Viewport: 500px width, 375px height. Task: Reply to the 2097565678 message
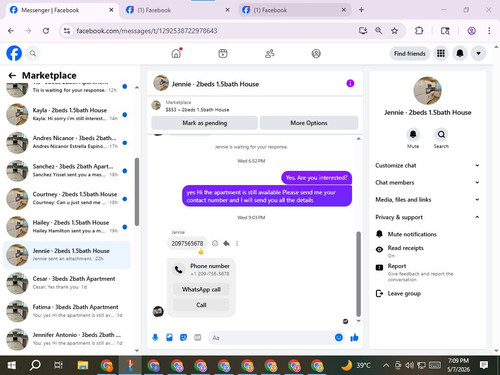226,243
